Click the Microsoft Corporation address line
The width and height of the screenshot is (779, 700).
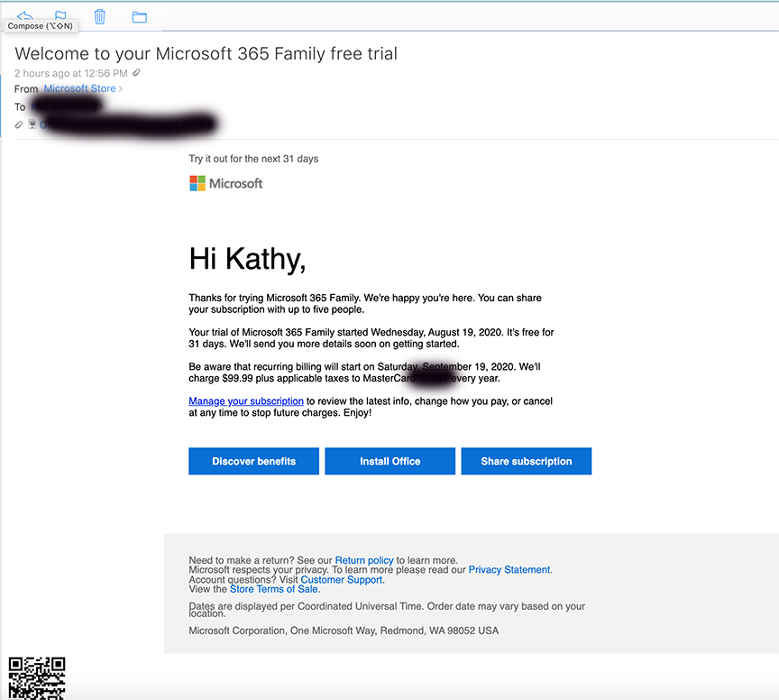tap(344, 631)
